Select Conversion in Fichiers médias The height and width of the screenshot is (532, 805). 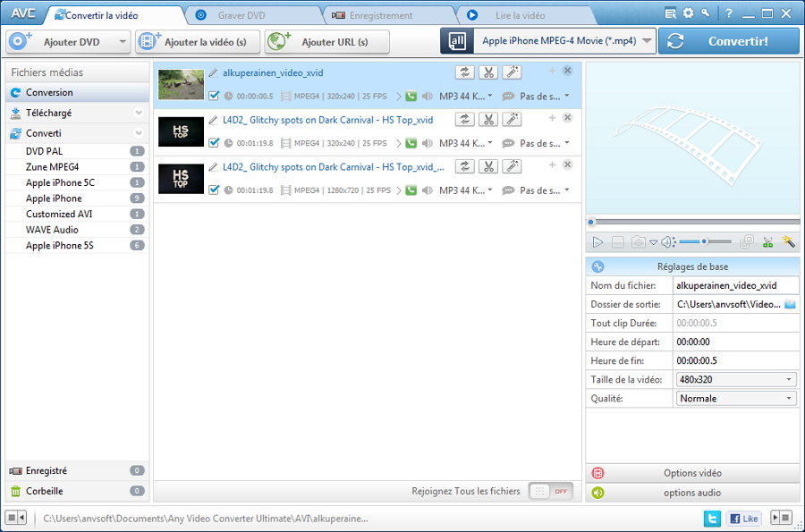pos(77,92)
